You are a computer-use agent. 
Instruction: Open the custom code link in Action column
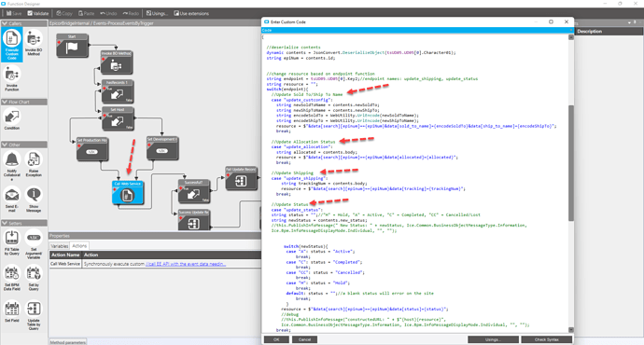(186, 264)
